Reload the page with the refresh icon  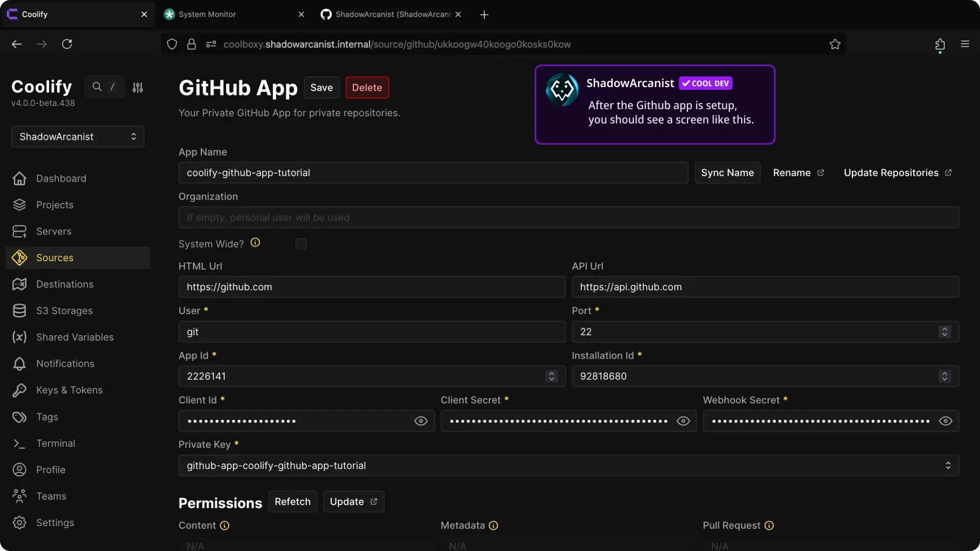pyautogui.click(x=67, y=44)
